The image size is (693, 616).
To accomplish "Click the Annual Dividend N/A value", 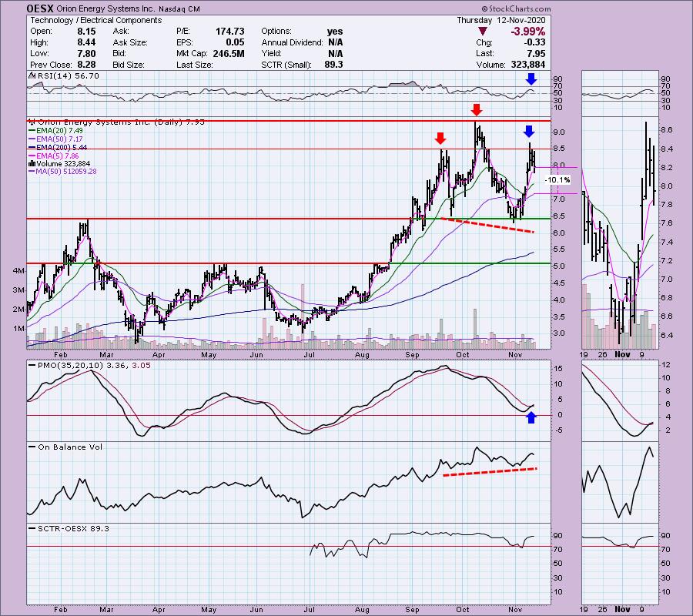I will click(336, 42).
